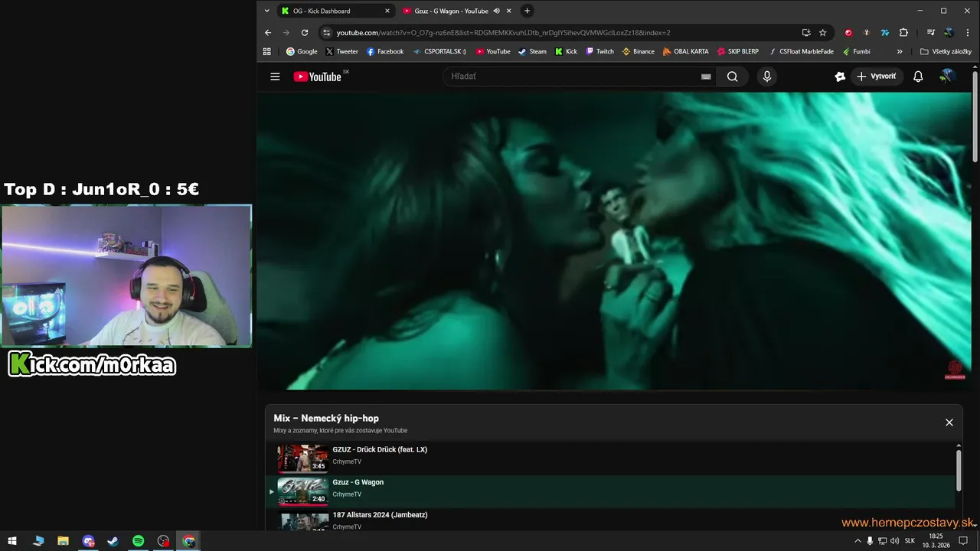Open 187 Allstars 2024 (Jambeatz) title

coord(380,515)
